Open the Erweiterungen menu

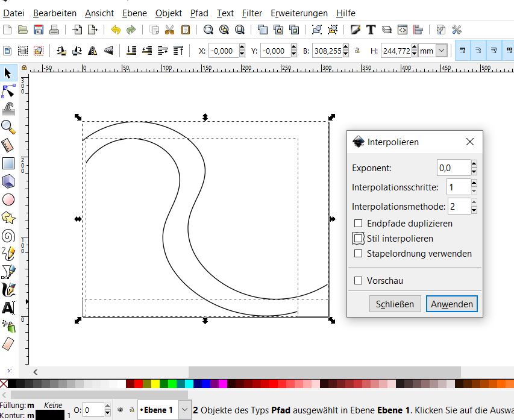click(x=299, y=13)
